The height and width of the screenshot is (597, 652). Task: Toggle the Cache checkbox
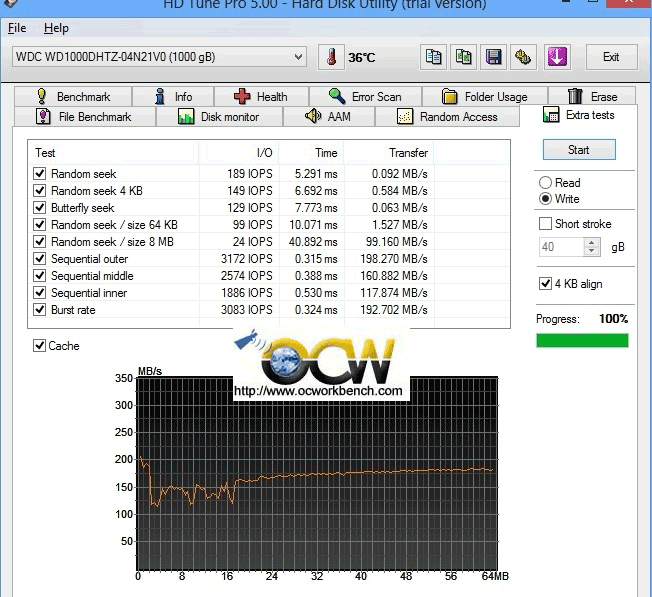click(x=39, y=345)
